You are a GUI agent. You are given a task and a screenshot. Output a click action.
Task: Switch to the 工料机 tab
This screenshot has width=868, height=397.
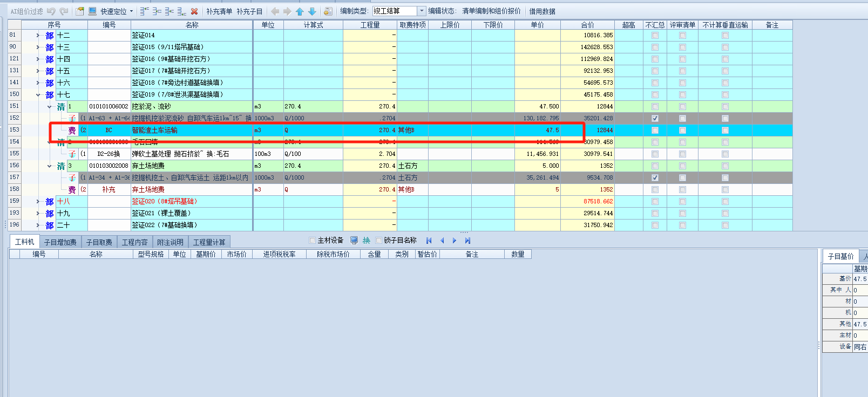click(x=24, y=242)
